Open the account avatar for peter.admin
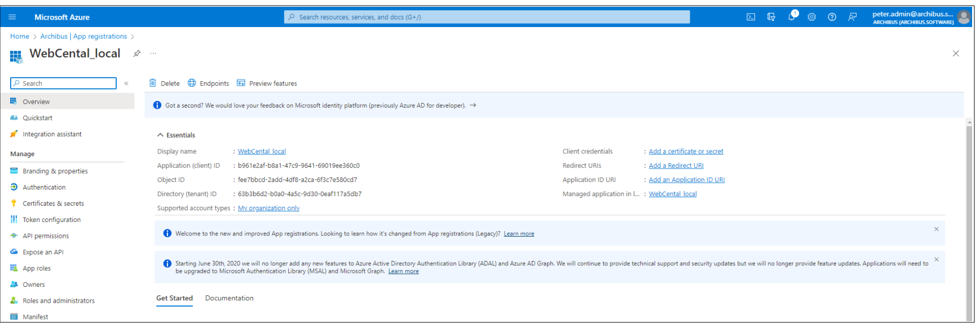The height and width of the screenshot is (328, 980). [964, 17]
